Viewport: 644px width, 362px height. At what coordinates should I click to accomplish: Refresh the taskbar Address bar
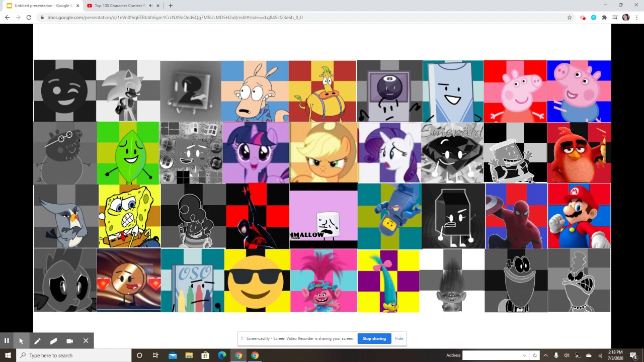pyautogui.click(x=534, y=355)
